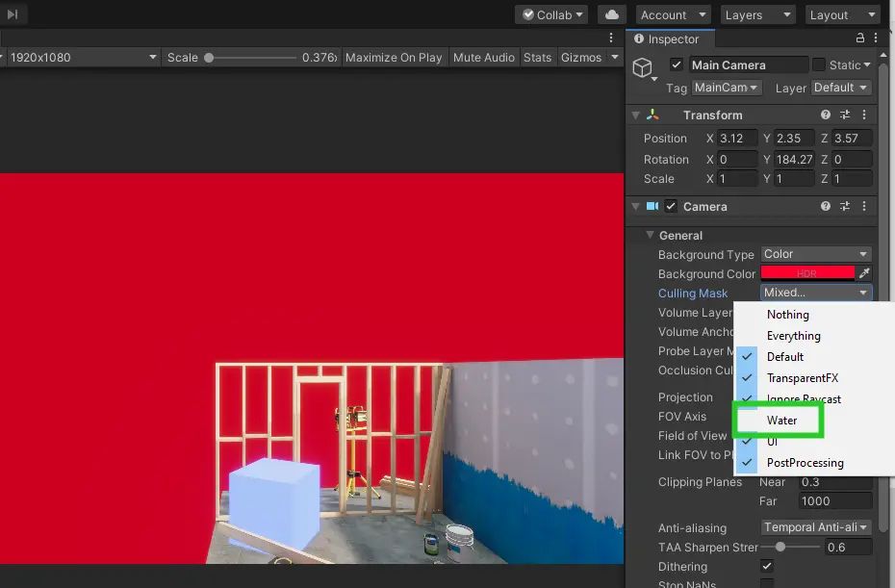
Task: Click the Camera component help icon
Action: 826,206
